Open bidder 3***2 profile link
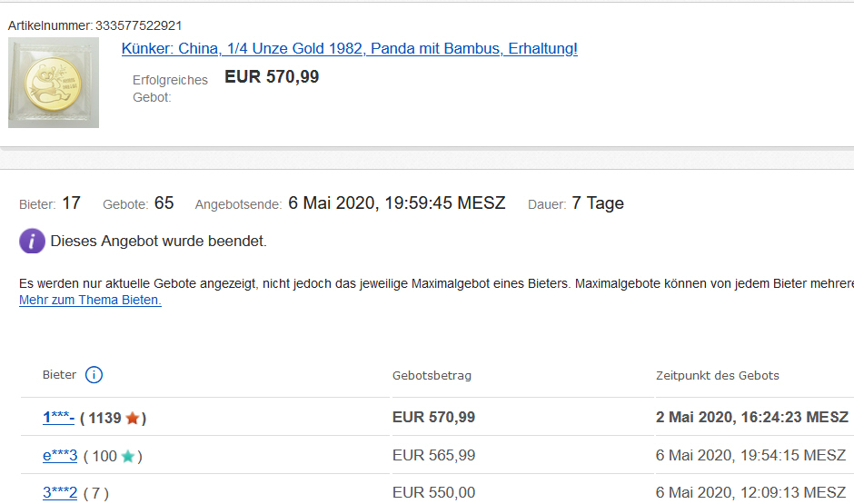Screen dimensions: 854x504 (x=60, y=493)
